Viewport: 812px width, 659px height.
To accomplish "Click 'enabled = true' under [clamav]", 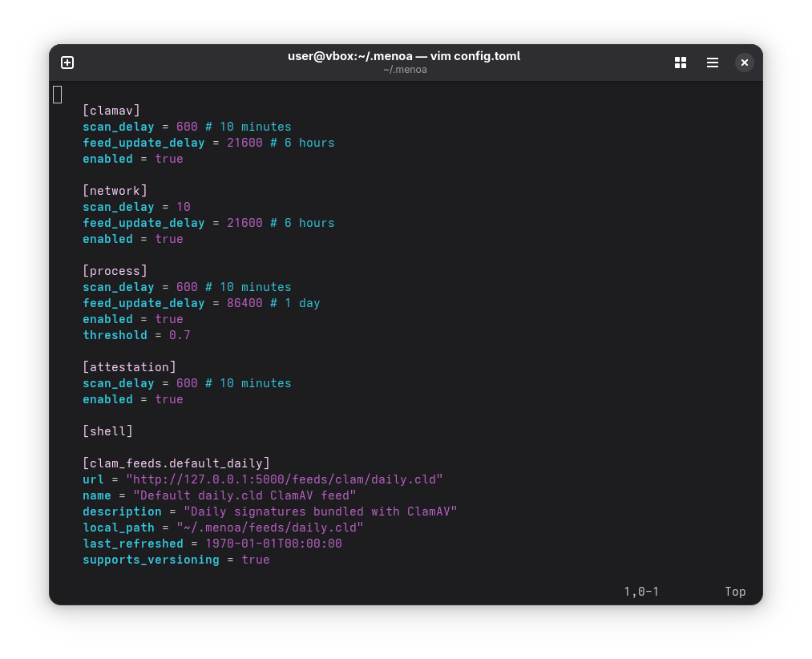I will click(133, 159).
